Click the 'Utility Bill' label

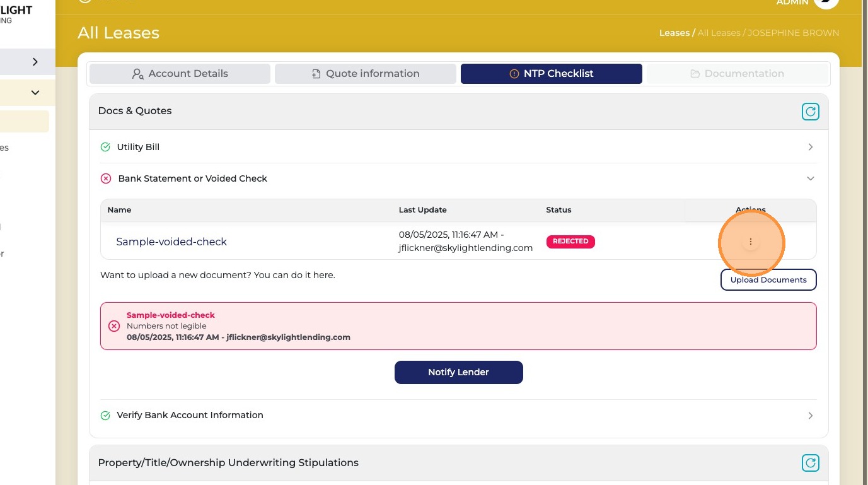138,147
